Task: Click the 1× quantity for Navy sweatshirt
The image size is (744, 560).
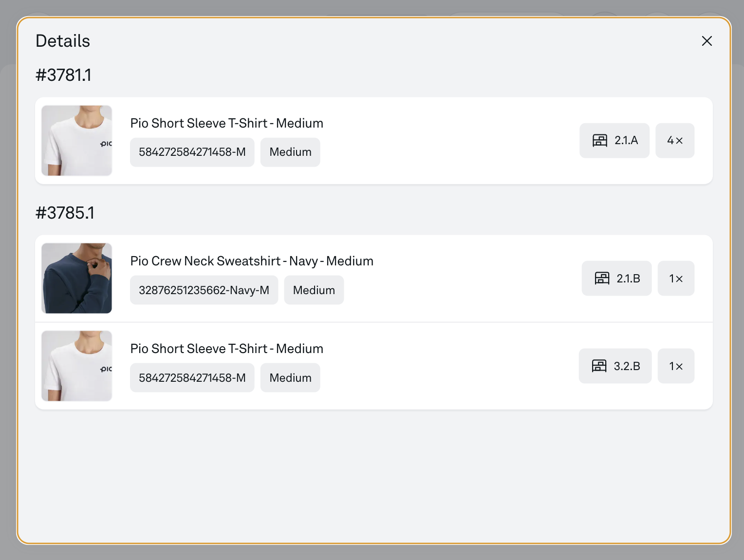Action: pos(675,279)
